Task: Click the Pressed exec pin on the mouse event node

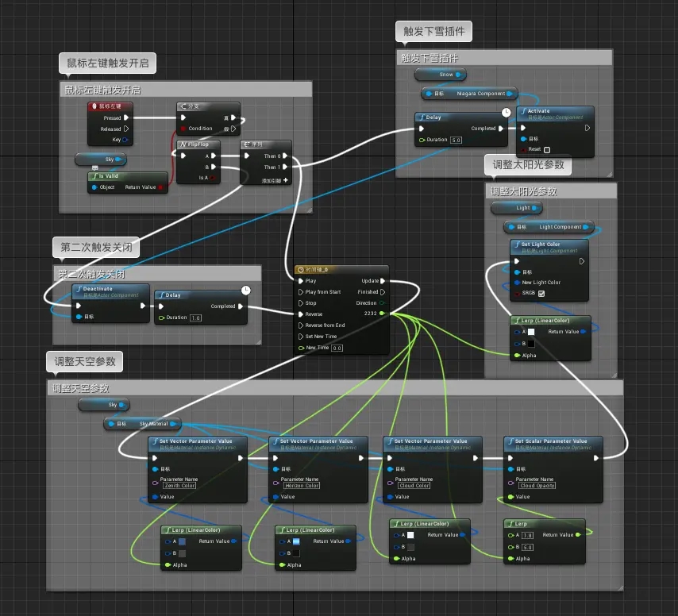Action: click(x=126, y=117)
